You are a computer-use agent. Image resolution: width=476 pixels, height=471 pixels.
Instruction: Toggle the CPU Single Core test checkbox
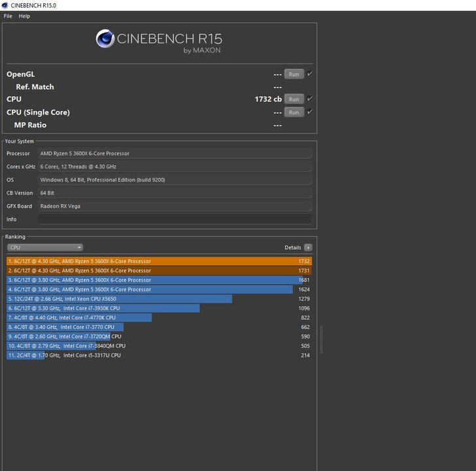click(x=309, y=112)
